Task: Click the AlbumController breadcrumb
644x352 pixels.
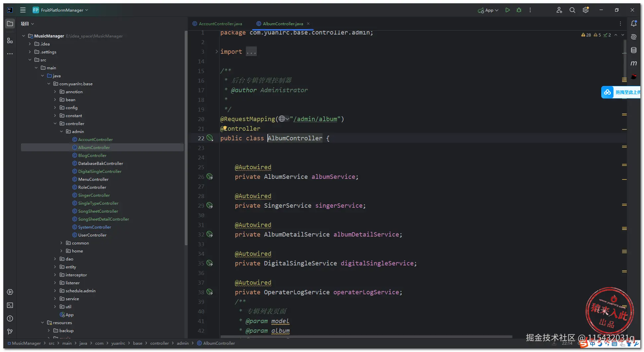Action: (x=219, y=343)
